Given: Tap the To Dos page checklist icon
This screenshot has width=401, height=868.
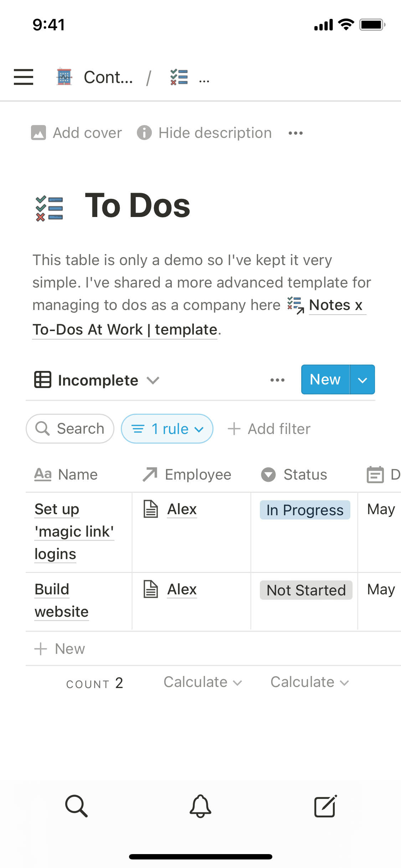Looking at the screenshot, I should [x=50, y=208].
